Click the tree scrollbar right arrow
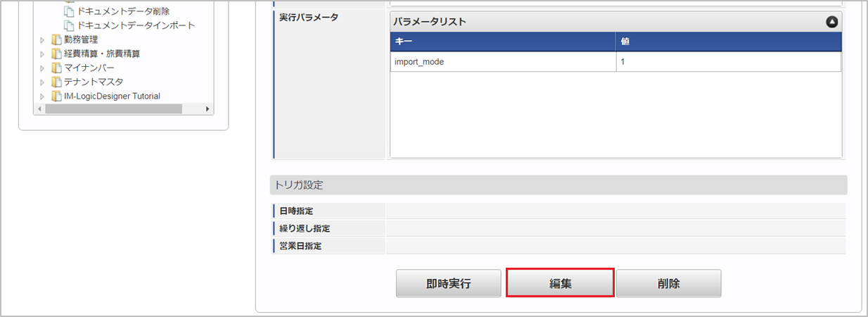The image size is (868, 317). point(208,109)
